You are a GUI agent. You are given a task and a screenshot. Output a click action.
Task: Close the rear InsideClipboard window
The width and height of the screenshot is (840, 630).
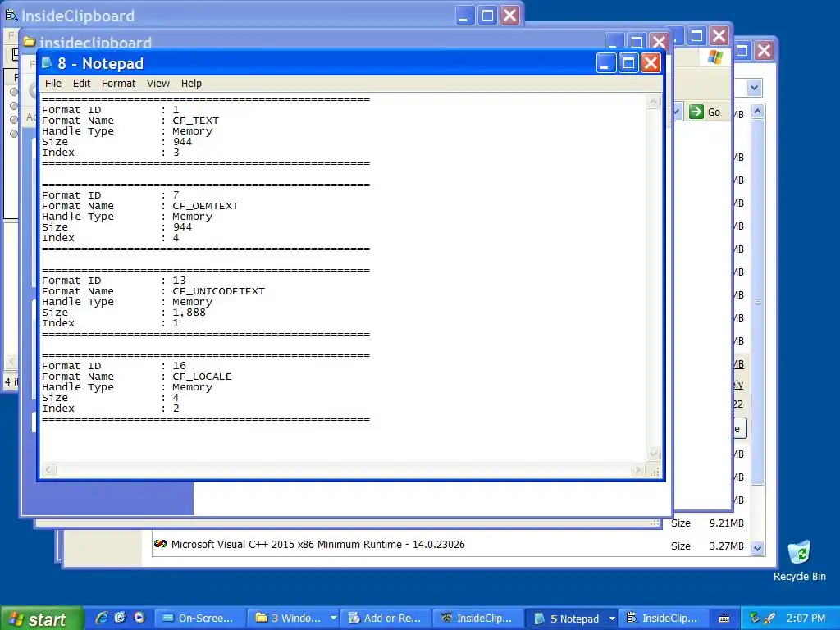coord(509,16)
